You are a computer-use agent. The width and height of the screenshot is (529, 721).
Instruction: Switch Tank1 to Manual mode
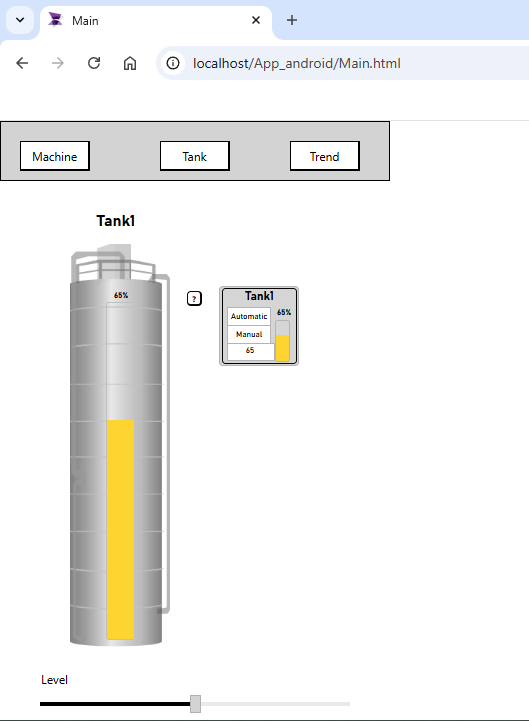click(x=249, y=334)
